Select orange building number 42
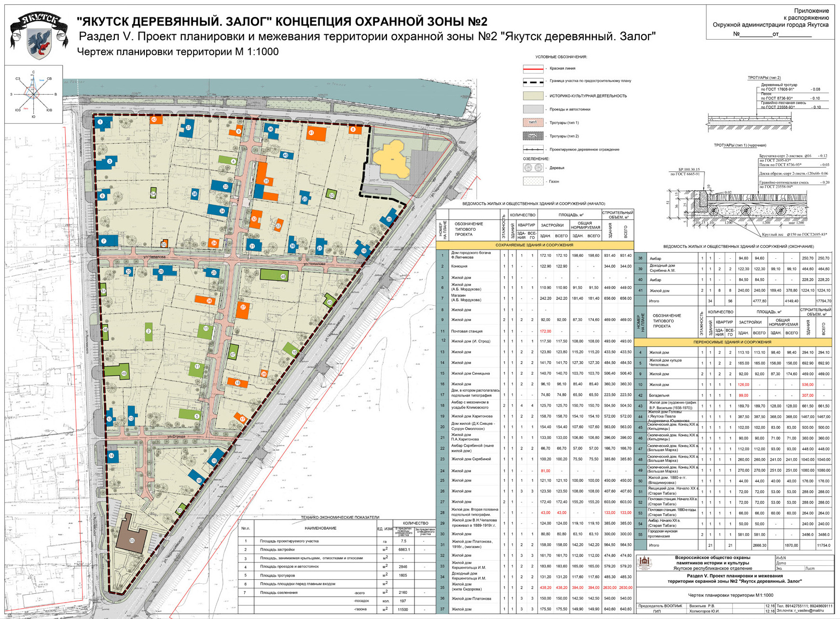840x619 pixels. click(155, 120)
